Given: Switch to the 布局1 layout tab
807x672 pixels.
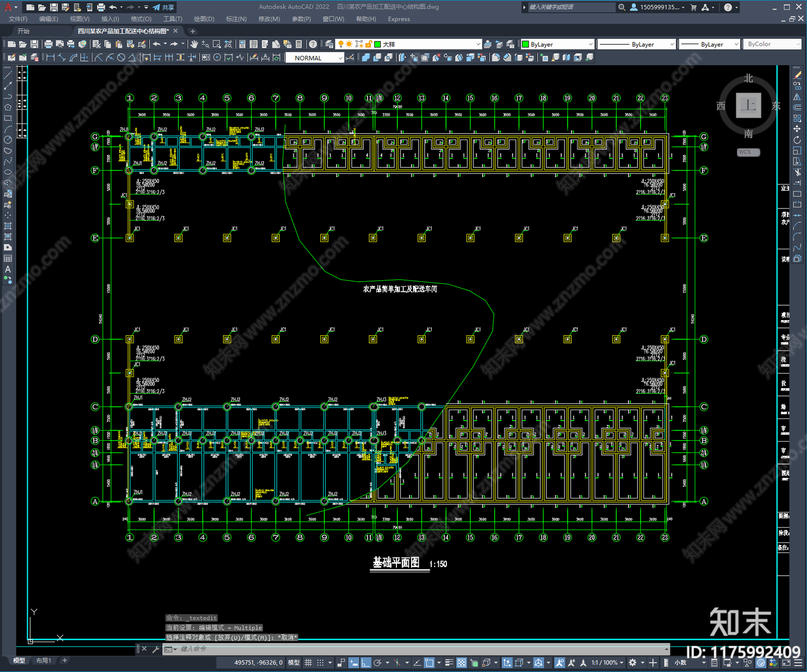Looking at the screenshot, I should click(x=43, y=660).
